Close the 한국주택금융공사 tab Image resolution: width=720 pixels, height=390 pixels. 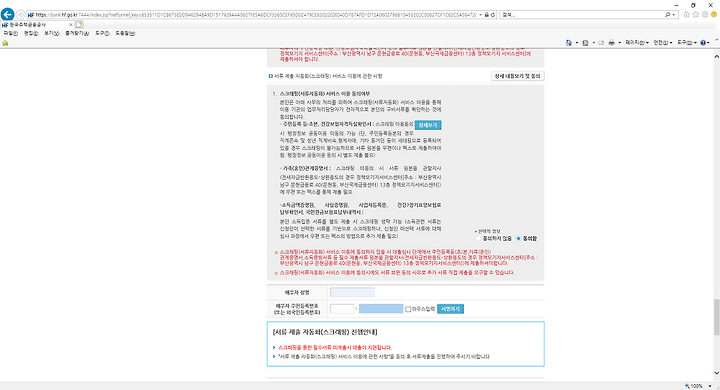tap(71, 25)
